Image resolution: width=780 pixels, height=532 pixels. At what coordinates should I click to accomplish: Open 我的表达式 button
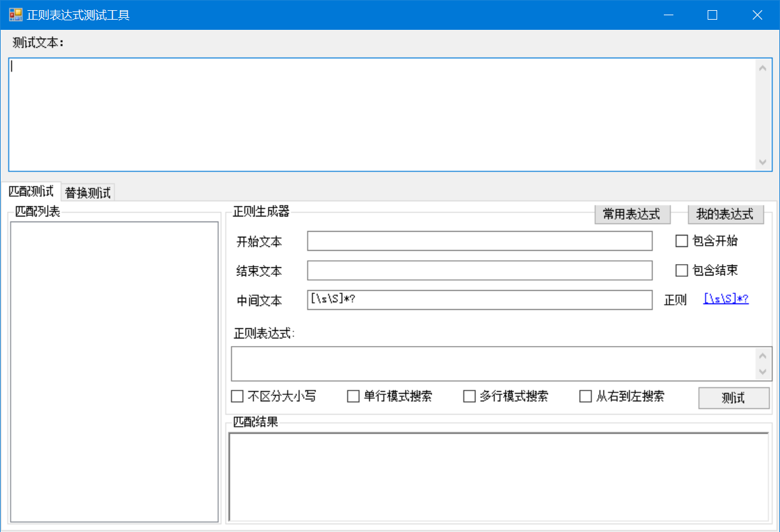click(x=725, y=215)
